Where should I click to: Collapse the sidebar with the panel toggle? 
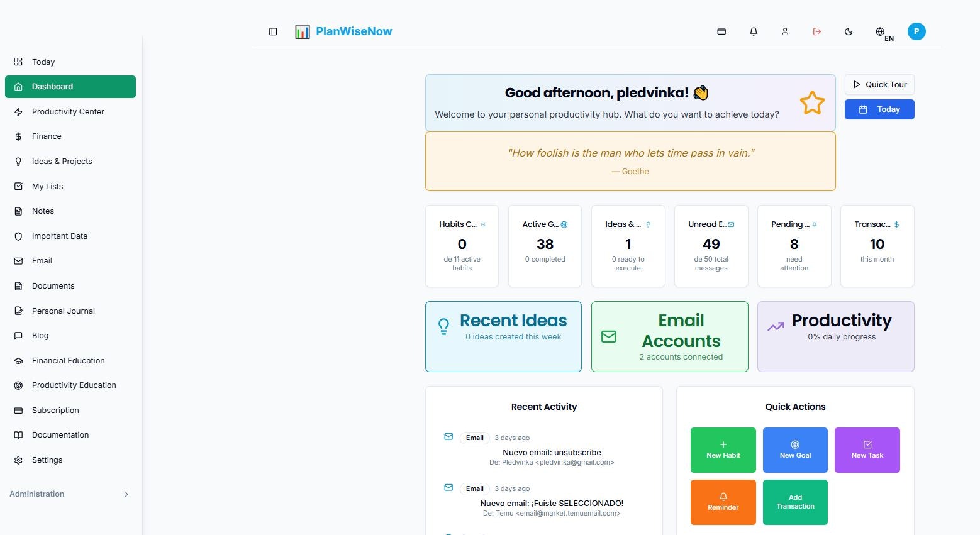click(x=272, y=31)
